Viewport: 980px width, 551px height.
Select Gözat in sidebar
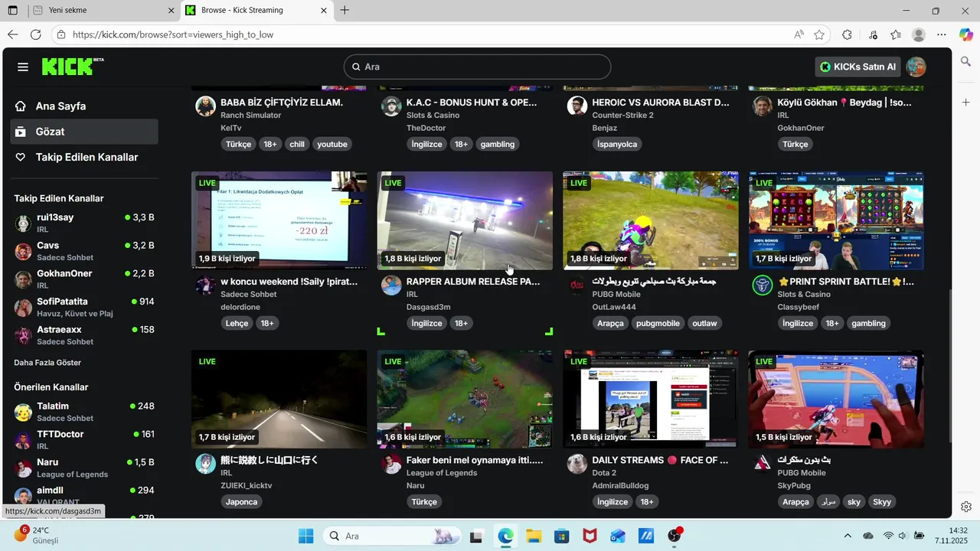coord(84,132)
